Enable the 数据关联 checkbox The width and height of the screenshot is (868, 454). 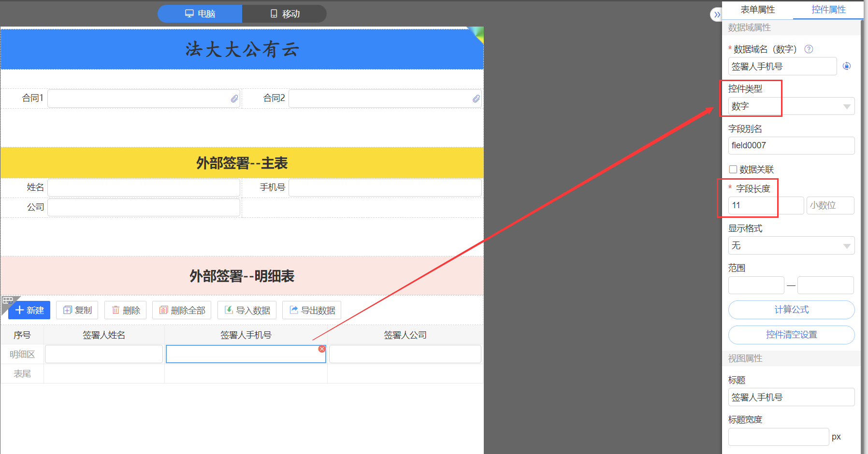(733, 169)
